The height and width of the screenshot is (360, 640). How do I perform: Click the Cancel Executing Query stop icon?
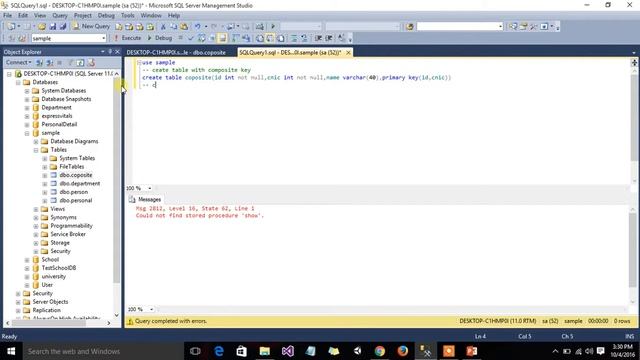point(180,38)
